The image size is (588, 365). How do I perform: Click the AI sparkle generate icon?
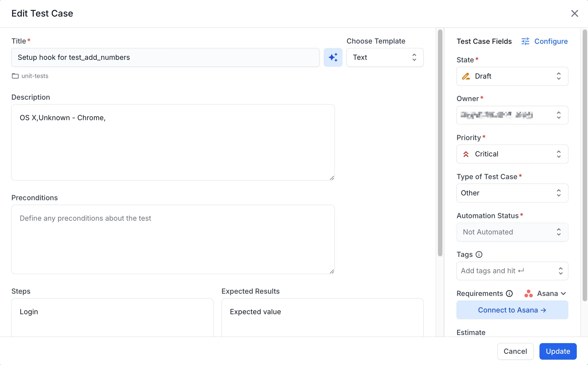pyautogui.click(x=333, y=57)
